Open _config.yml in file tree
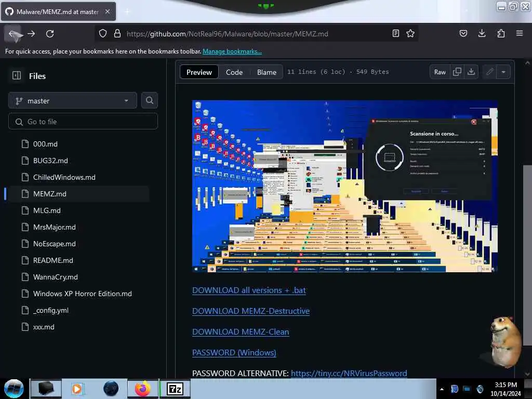 (51, 310)
